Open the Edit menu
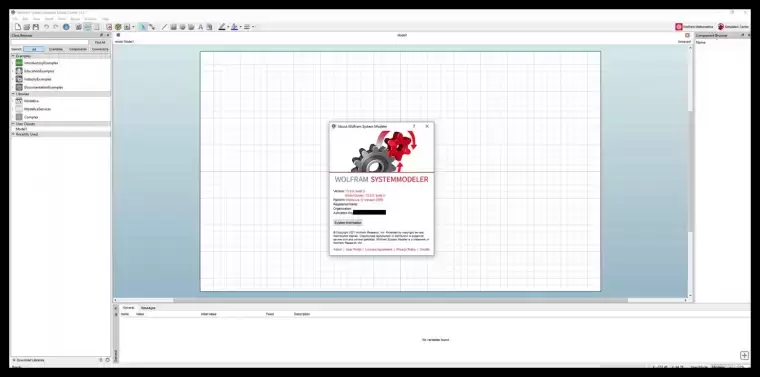 tap(26, 19)
